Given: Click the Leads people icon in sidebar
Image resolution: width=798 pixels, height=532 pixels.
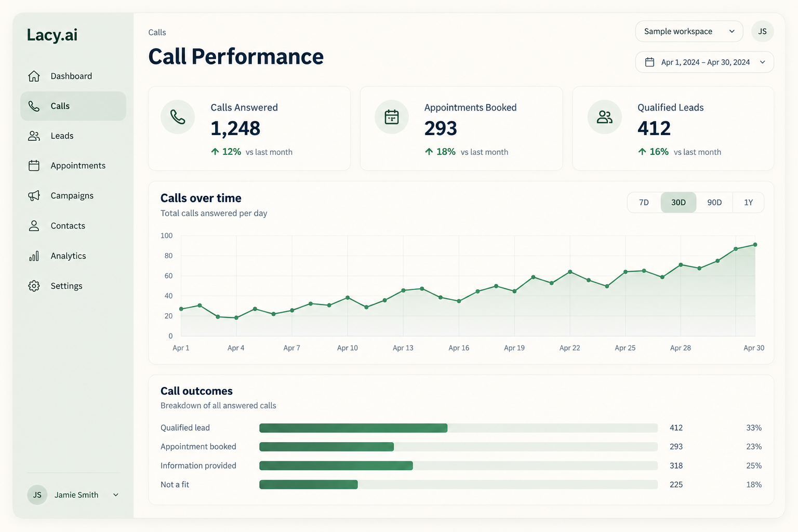Looking at the screenshot, I should 34,136.
